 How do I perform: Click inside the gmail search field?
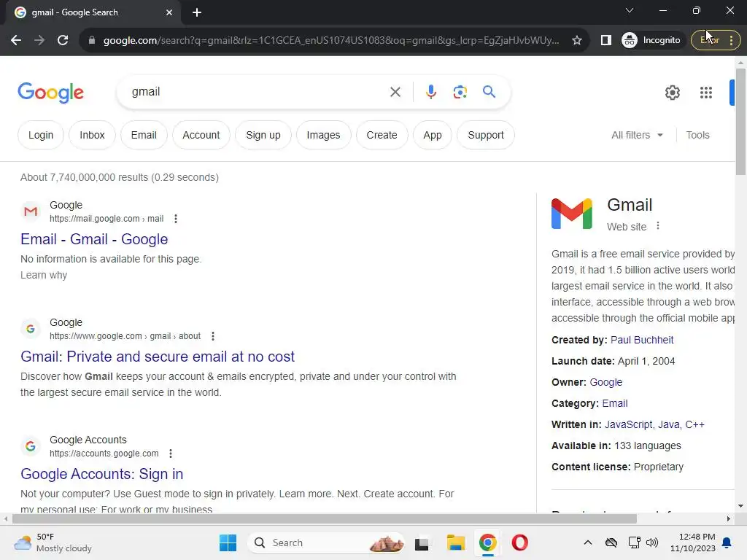tap(258, 92)
